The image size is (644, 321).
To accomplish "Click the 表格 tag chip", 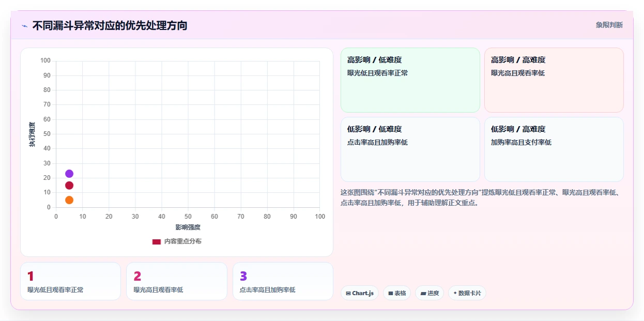I will click(397, 293).
